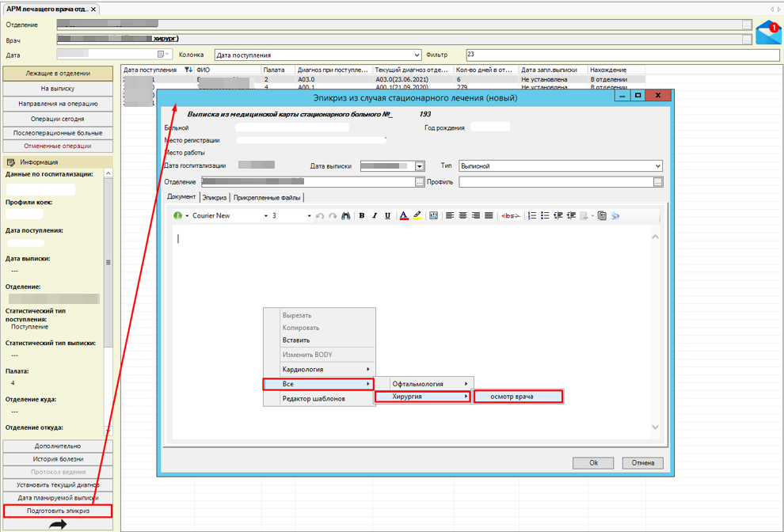Open the greyed table insert icon in toolbar
This screenshot has width=784, height=532.
pos(584,216)
